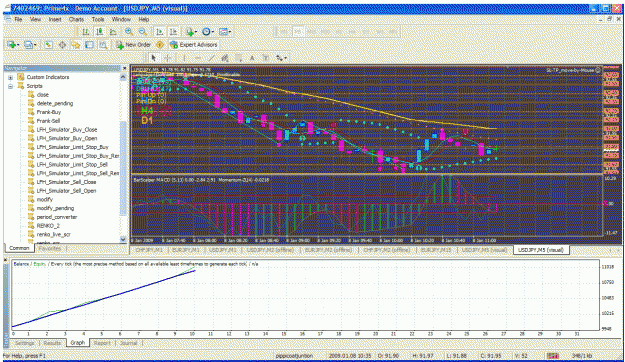Toggle the Chart Shift icon
The width and height of the screenshot is (625, 362).
click(173, 32)
